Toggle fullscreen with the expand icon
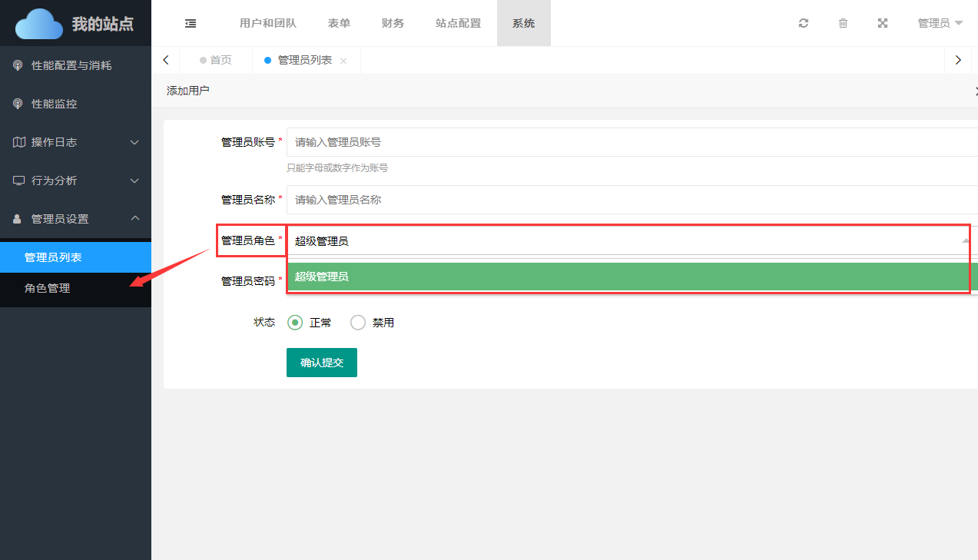Screen dimensions: 978x560 [883, 23]
